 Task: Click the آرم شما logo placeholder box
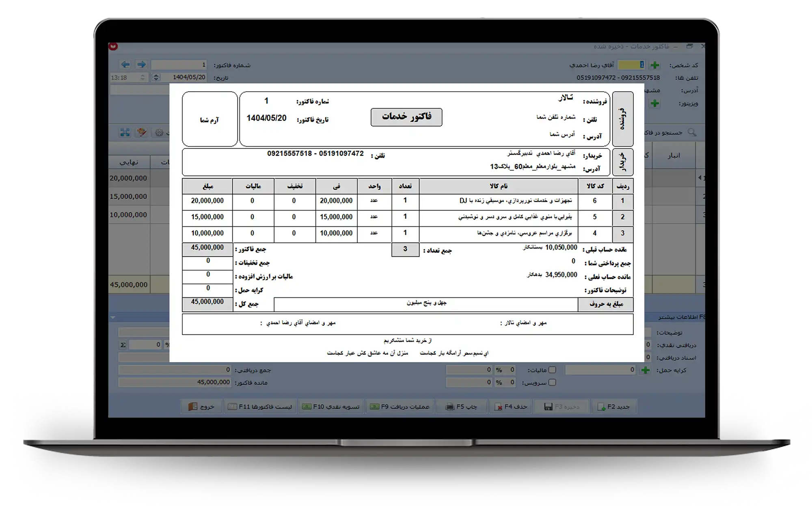coord(210,119)
